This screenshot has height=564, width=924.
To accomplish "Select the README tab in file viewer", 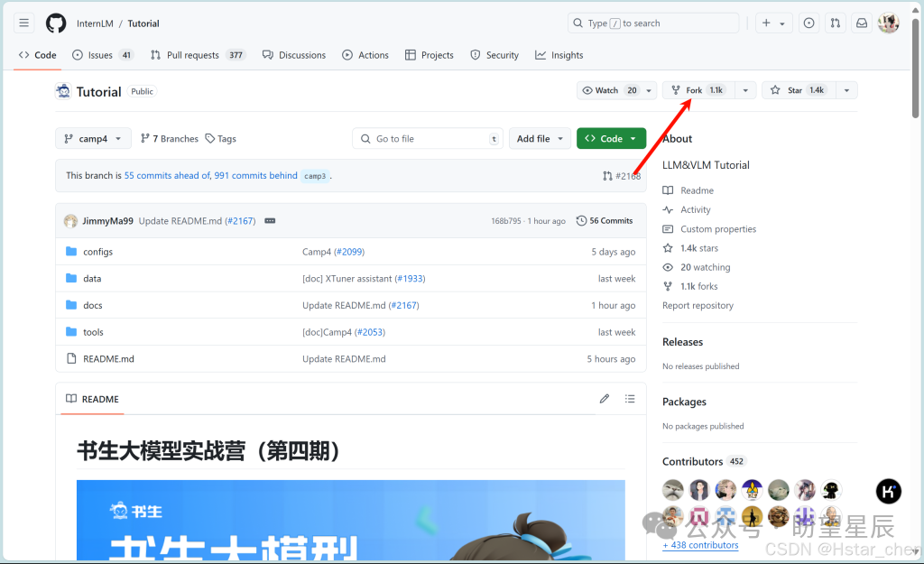I will 93,399.
